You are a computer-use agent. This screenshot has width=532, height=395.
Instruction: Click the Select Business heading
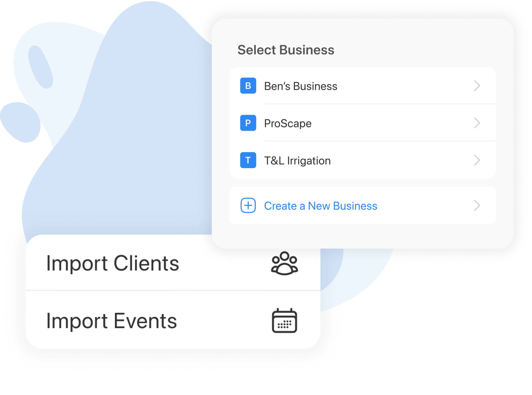(x=286, y=50)
